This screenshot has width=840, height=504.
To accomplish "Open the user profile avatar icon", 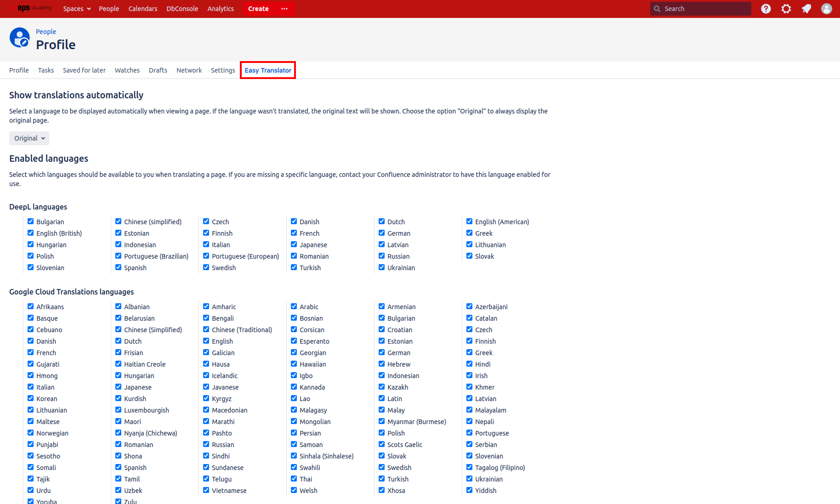I will click(827, 9).
